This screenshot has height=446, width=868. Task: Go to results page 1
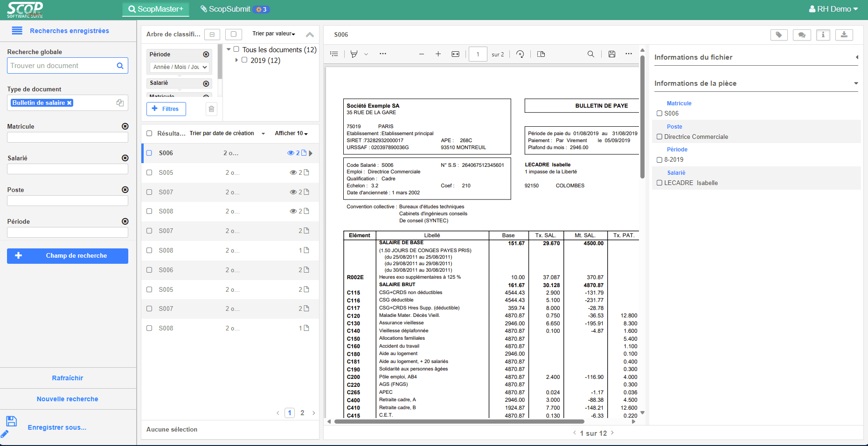point(290,413)
